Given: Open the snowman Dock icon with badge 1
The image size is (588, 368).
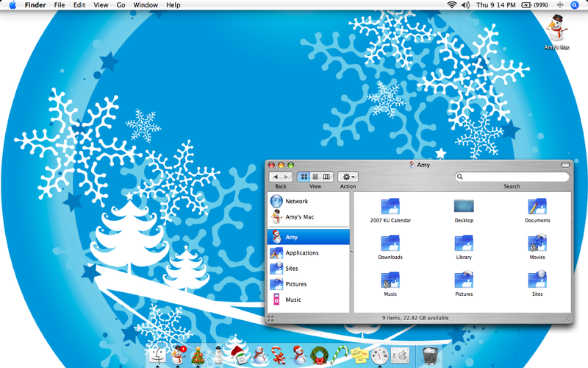Looking at the screenshot, I should tap(178, 355).
